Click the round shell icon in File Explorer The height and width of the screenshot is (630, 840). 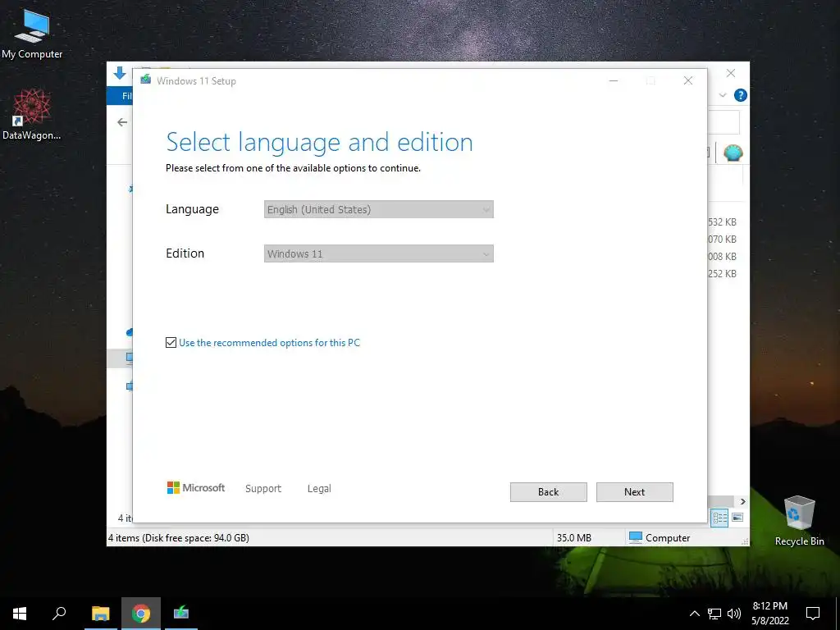click(733, 153)
